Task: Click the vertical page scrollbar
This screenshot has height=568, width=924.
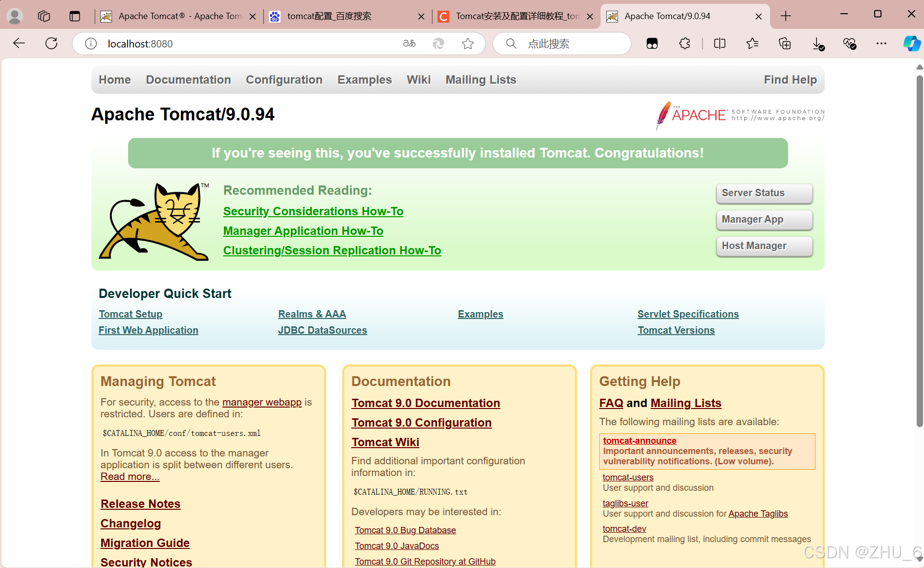Action: (919, 250)
